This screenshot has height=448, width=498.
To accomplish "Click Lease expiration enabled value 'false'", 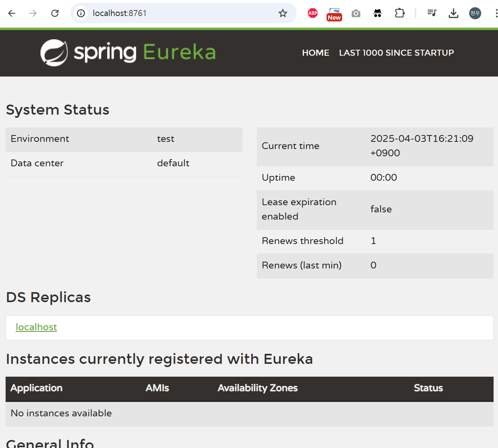I will [381, 209].
